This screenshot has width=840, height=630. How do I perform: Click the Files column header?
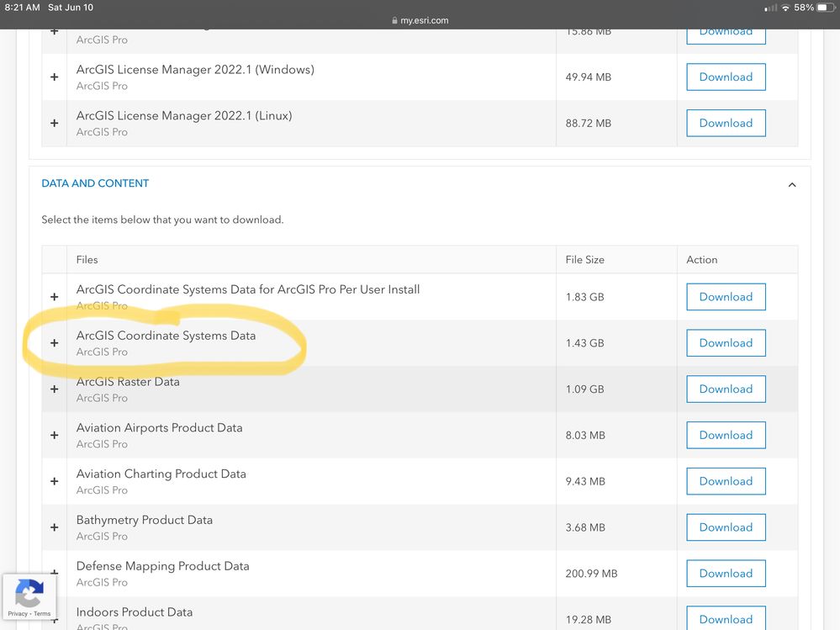pyautogui.click(x=87, y=260)
